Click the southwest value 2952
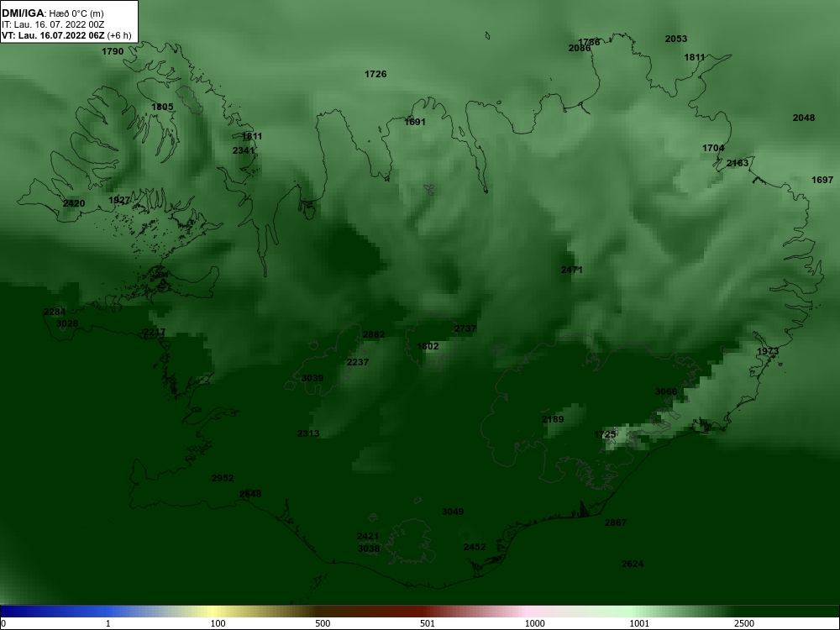 point(223,479)
